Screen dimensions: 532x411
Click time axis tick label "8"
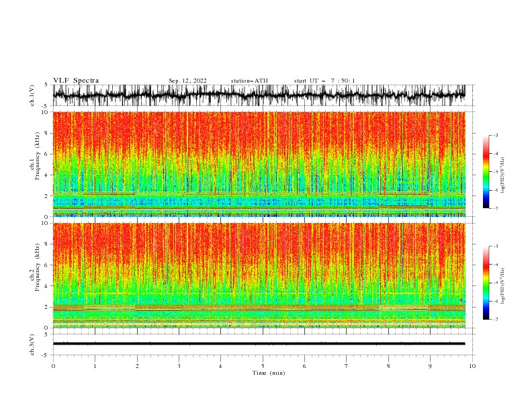(x=388, y=366)
